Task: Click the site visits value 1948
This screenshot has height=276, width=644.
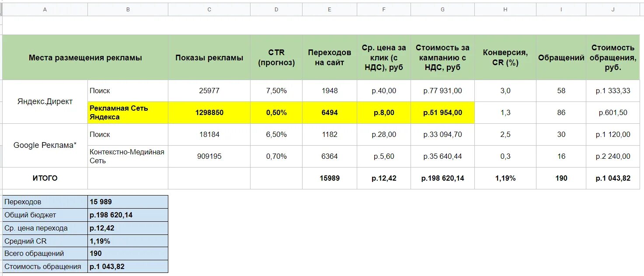Action: tap(330, 91)
